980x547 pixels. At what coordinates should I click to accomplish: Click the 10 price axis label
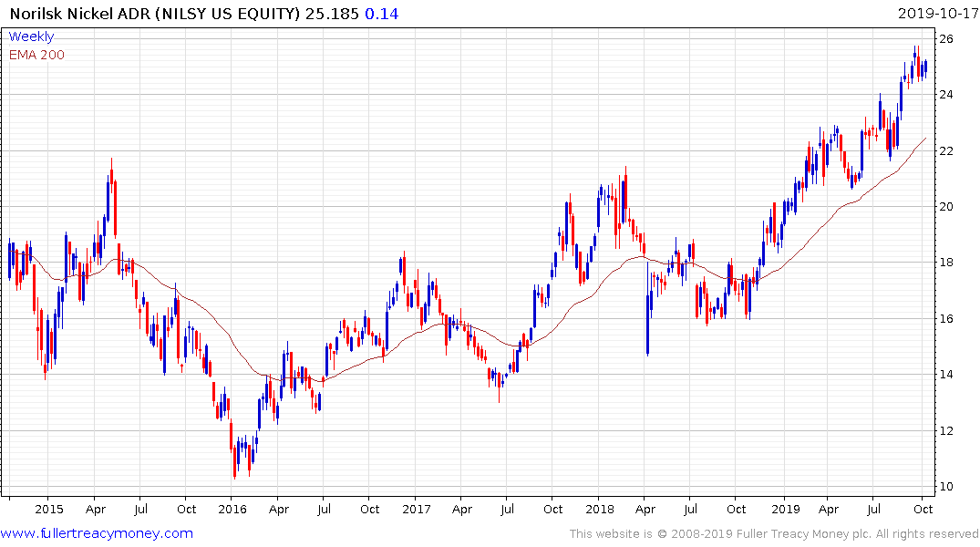coord(946,486)
